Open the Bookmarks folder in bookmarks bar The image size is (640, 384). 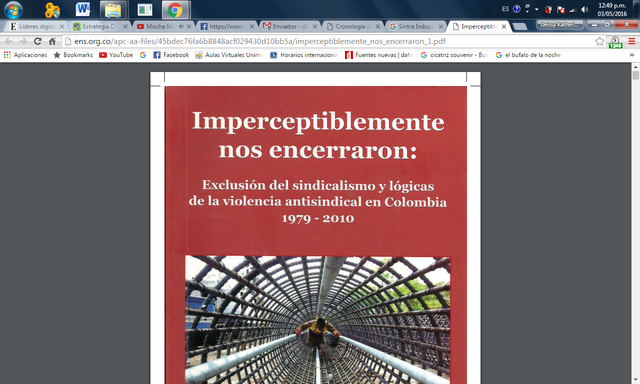[x=73, y=55]
